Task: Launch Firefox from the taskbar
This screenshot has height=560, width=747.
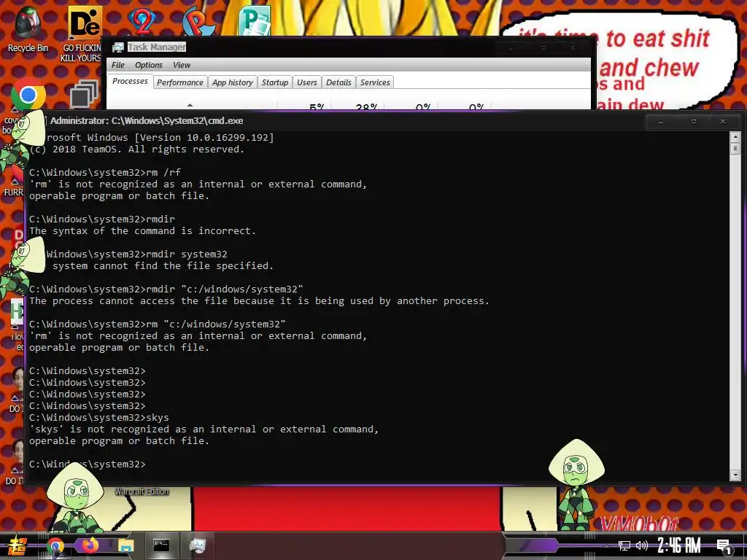Action: pyautogui.click(x=90, y=545)
